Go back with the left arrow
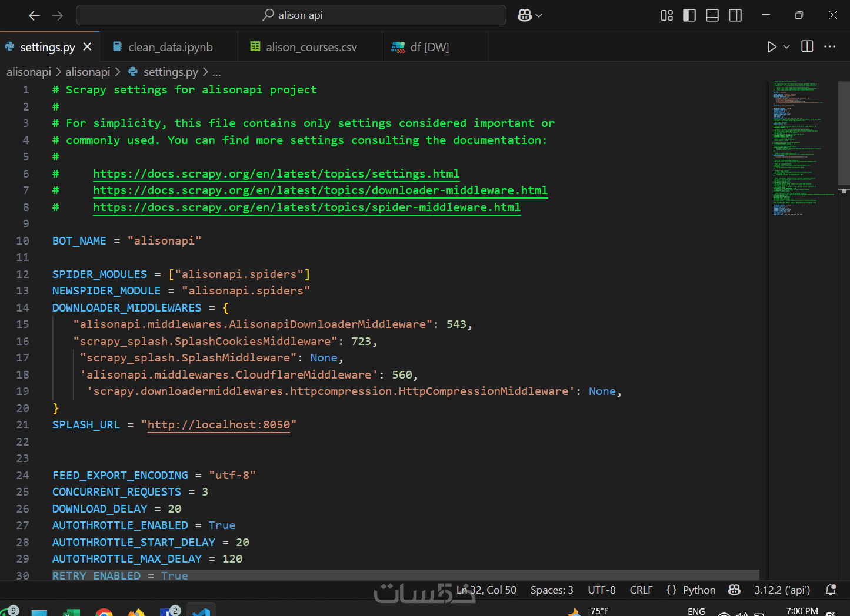This screenshot has width=850, height=616. coord(35,15)
